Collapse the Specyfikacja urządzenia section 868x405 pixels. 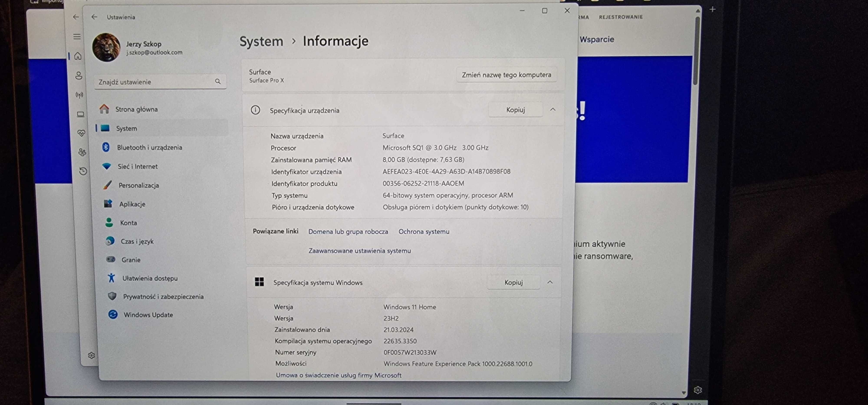(x=553, y=109)
